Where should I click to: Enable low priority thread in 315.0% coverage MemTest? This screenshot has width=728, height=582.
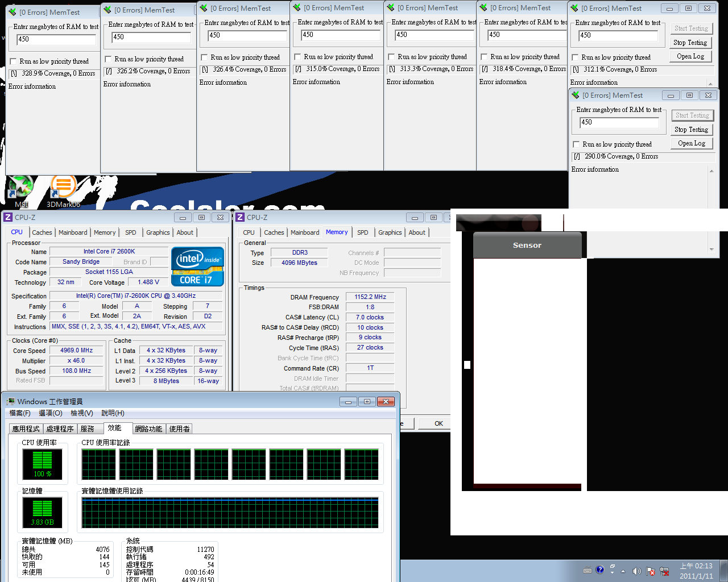click(297, 57)
